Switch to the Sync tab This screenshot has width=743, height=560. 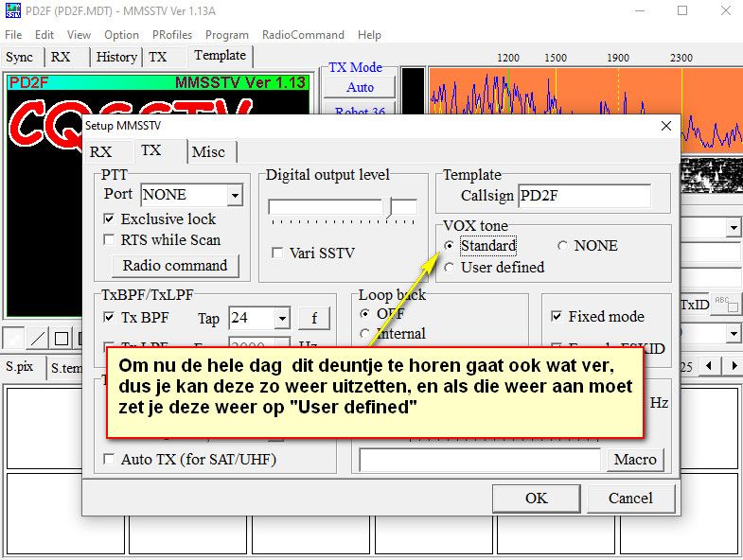click(20, 57)
